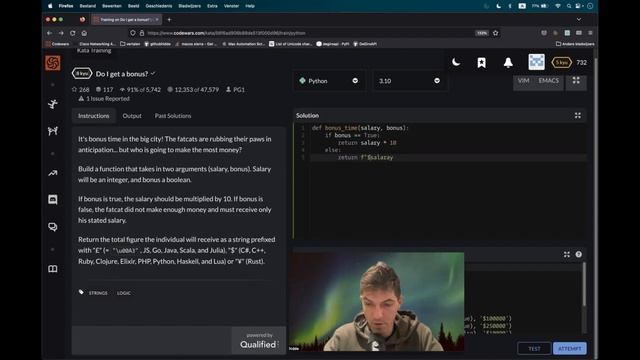
Task: Click the bookmark icon in header
Action: coord(482,62)
